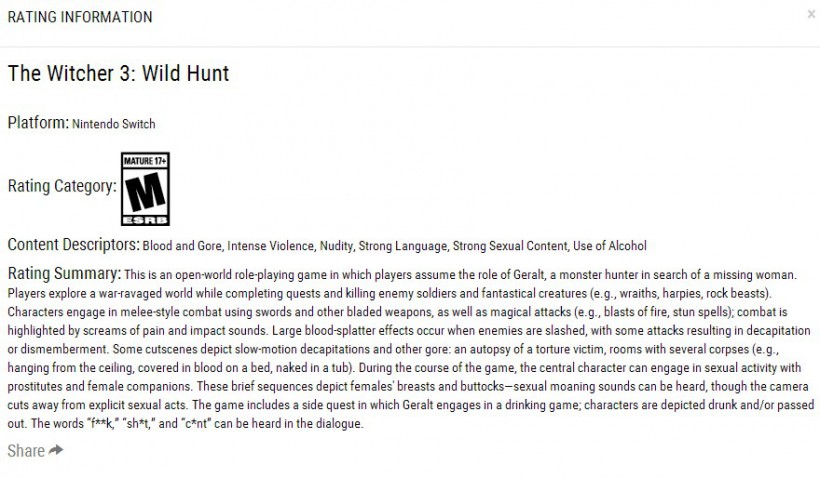
Task: Click the Platform label
Action: (x=38, y=122)
